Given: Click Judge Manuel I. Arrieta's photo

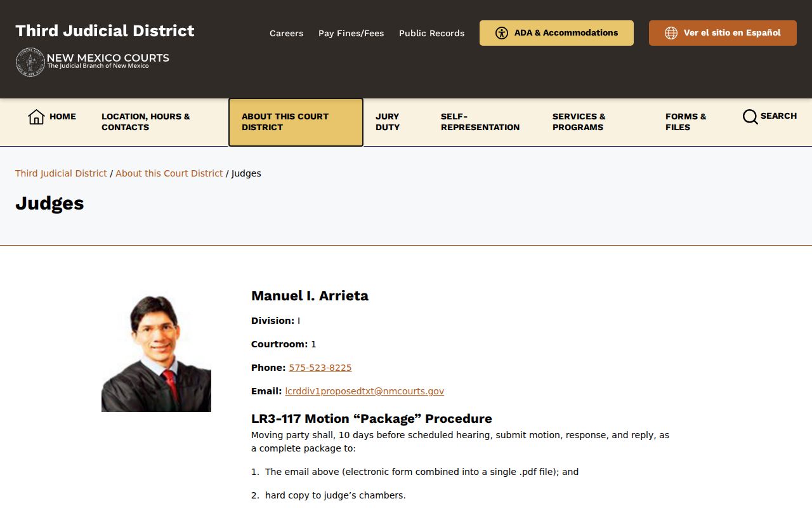Looking at the screenshot, I should 156,352.
